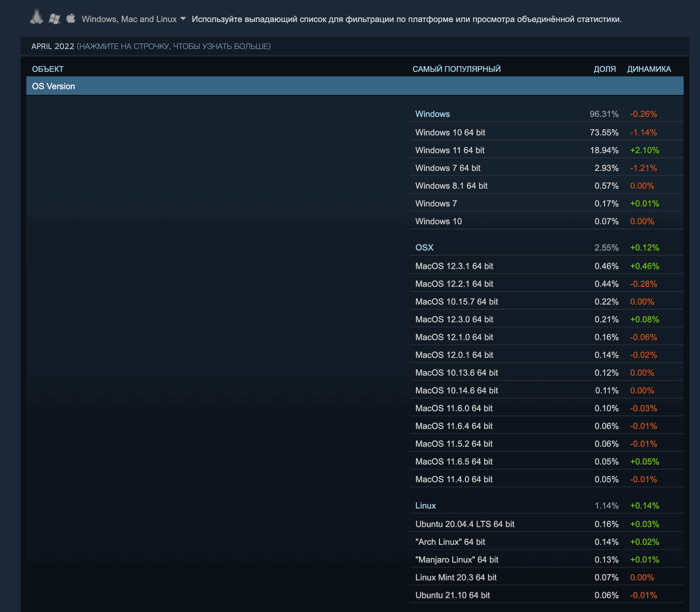Click the MacOS 12.2.1 64 bit row name

(454, 284)
